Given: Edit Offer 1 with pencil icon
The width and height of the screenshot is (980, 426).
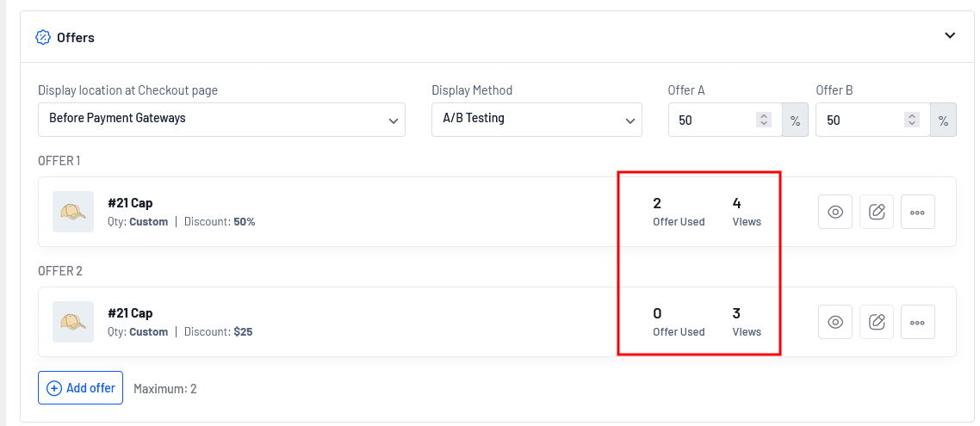Looking at the screenshot, I should click(877, 212).
